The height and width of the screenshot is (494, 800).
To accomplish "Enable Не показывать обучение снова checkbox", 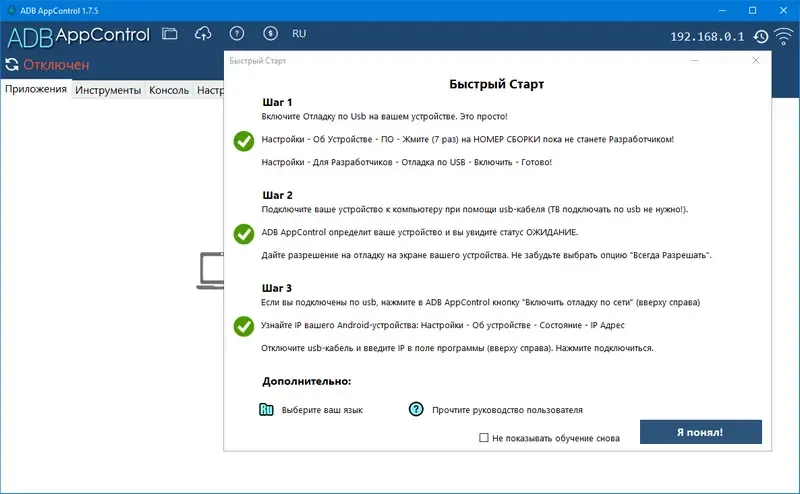I will point(484,437).
